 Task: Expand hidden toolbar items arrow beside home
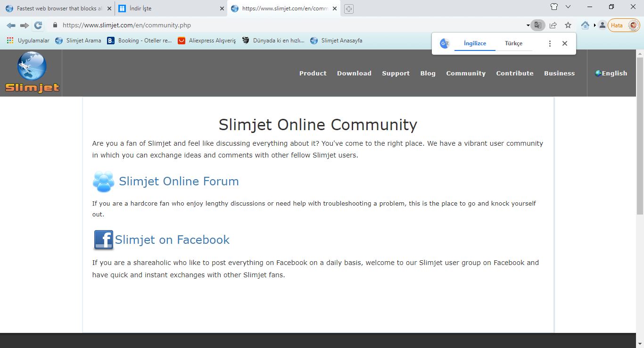click(594, 25)
